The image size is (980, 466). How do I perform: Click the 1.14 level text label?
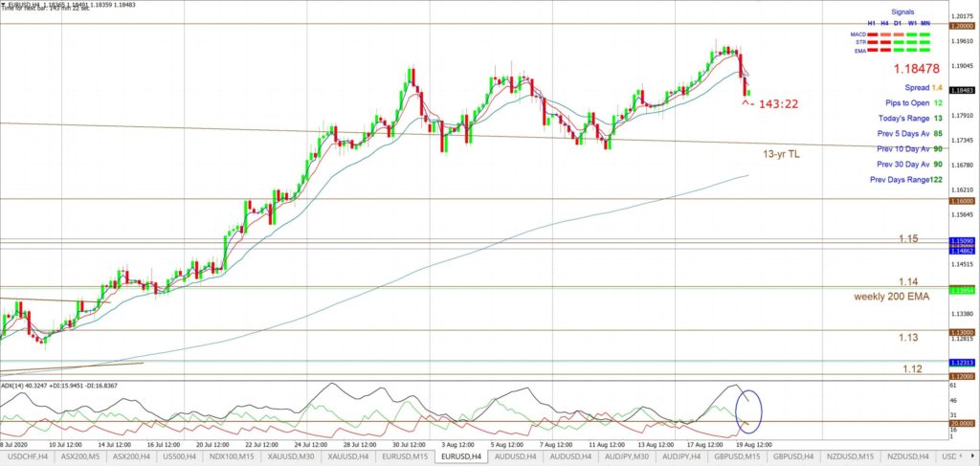coord(908,281)
